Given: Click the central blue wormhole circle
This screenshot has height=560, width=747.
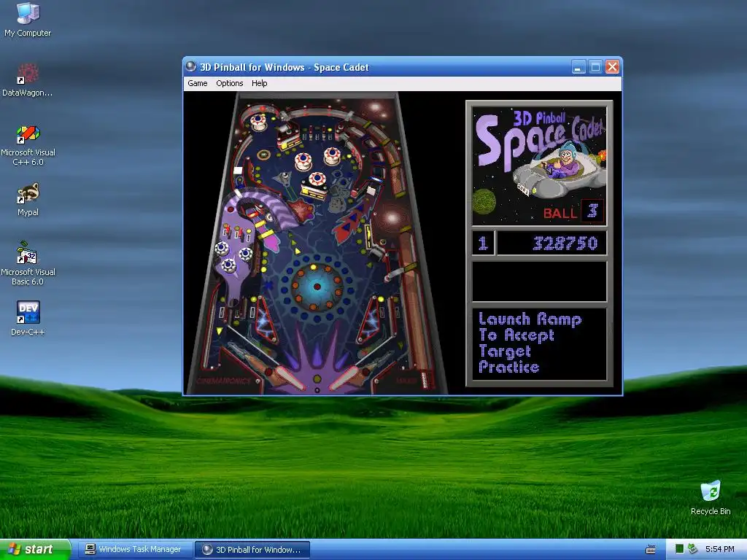Looking at the screenshot, I should (317, 287).
